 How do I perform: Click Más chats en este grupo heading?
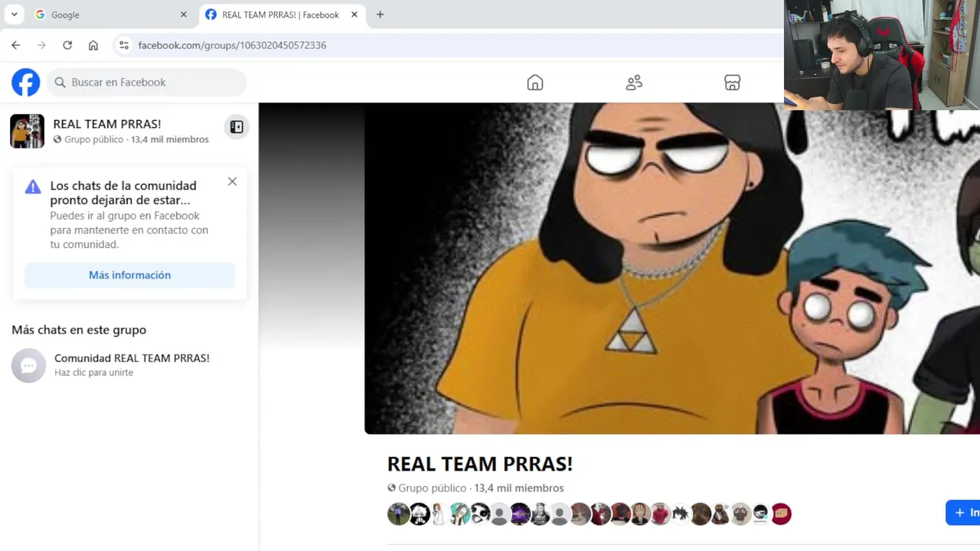[79, 330]
